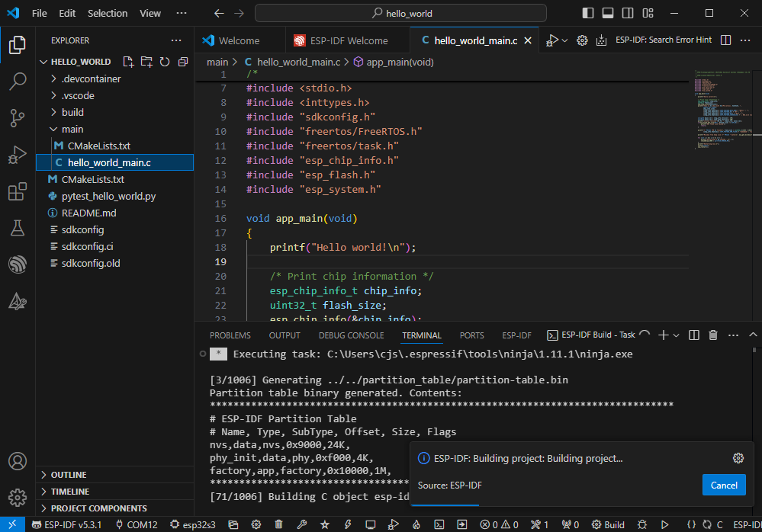762x532 pixels.
Task: Open the Testing flask view
Action: tap(17, 228)
